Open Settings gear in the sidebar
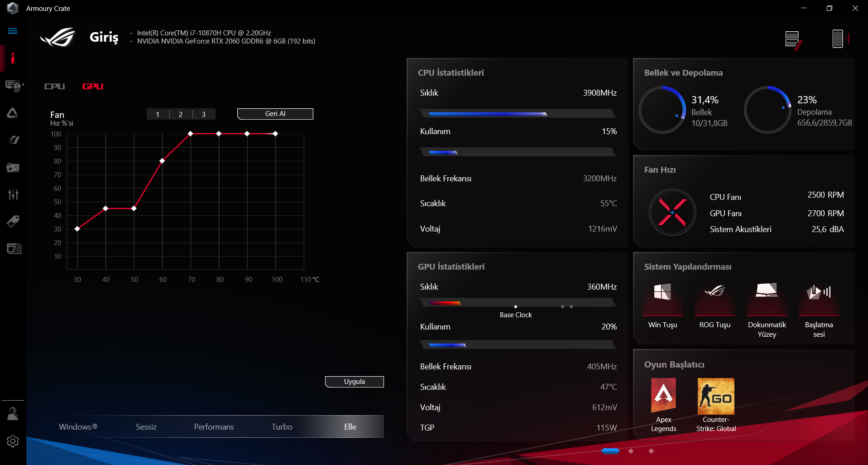The width and height of the screenshot is (868, 465). tap(13, 441)
